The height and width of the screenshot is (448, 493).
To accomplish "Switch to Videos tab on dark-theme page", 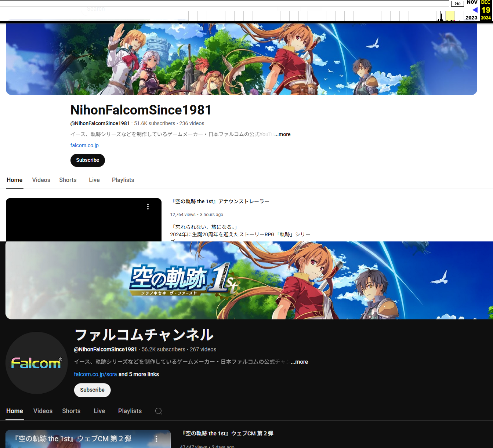I will pyautogui.click(x=43, y=411).
